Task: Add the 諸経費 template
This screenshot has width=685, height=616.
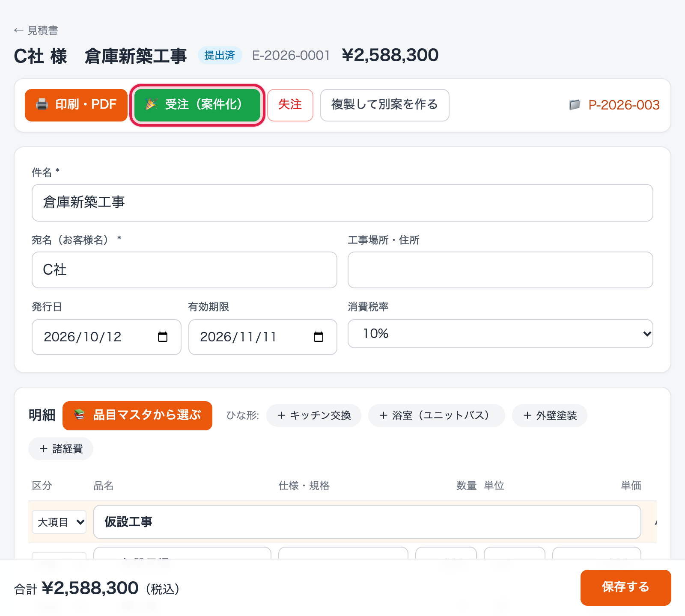Action: (61, 449)
